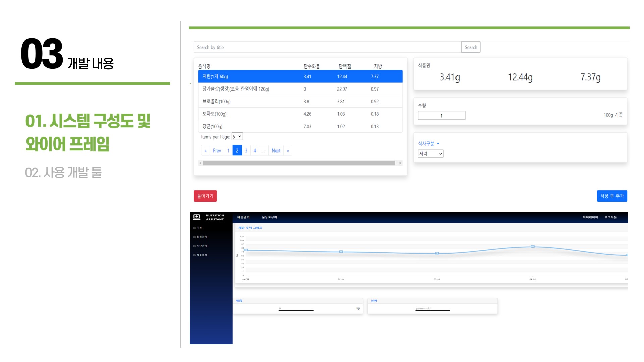Click the 12.44g value in 식품명 card
Viewport: 644px width, 362px height.
click(x=520, y=77)
